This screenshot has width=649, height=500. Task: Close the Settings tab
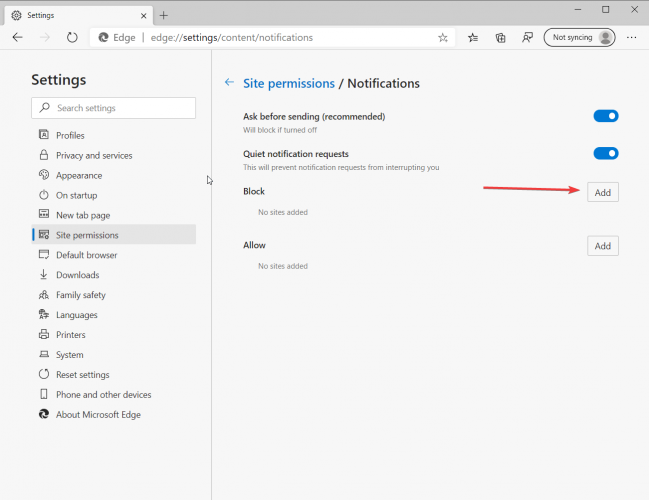(x=144, y=16)
